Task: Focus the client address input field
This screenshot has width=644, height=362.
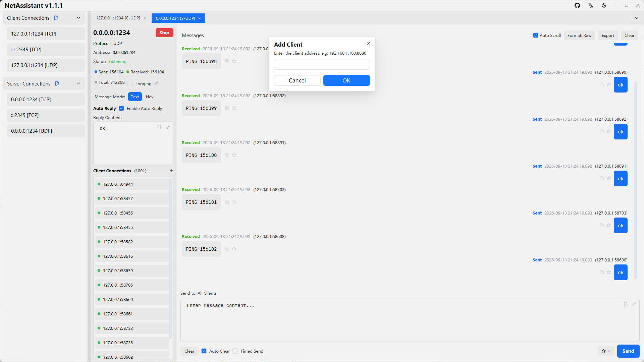Action: click(322, 64)
